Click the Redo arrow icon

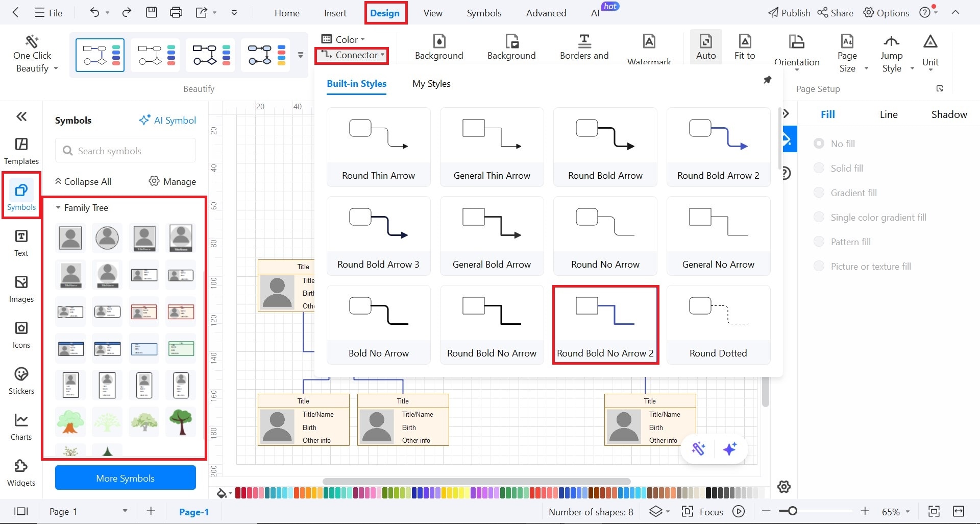[x=127, y=13]
